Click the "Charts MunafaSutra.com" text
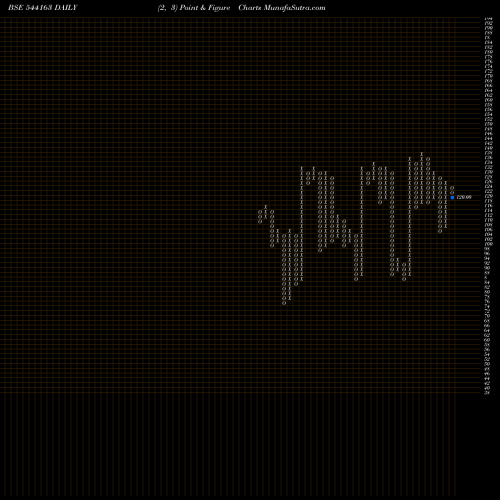This screenshot has height=500, width=500. tap(282, 8)
